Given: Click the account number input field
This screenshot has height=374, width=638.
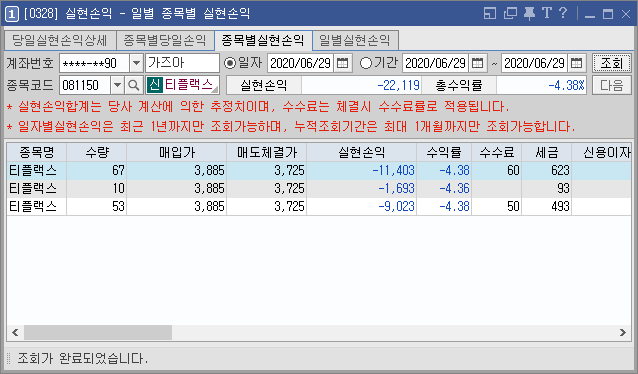Looking at the screenshot, I should [94, 63].
